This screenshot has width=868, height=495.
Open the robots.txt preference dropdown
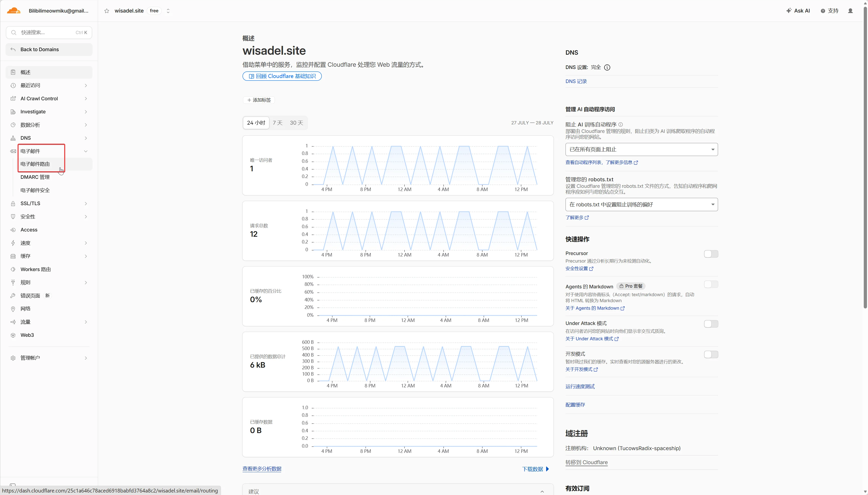642,204
